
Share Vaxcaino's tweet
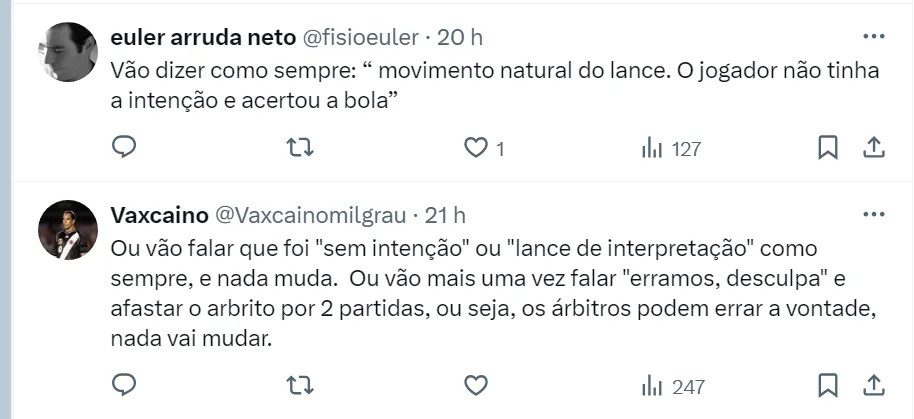(873, 385)
